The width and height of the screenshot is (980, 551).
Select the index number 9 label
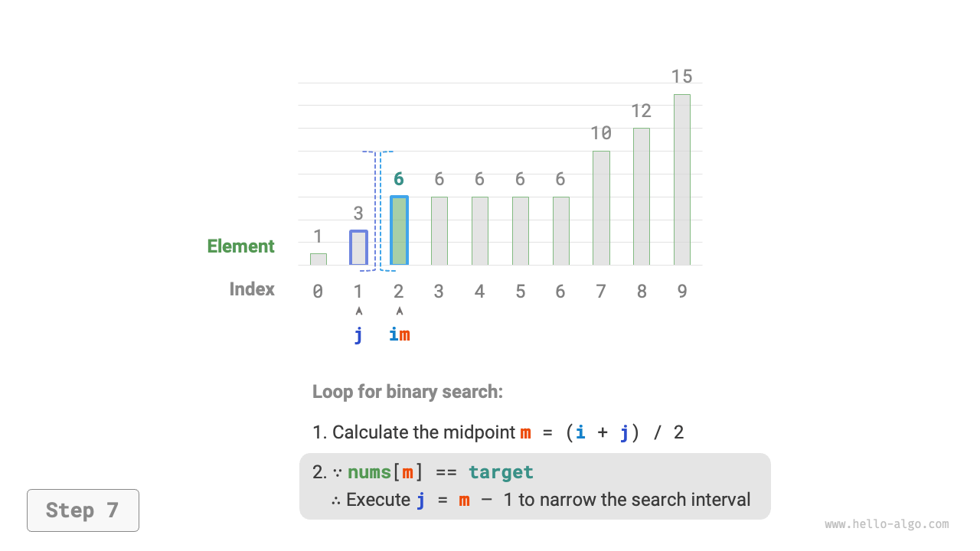click(681, 292)
